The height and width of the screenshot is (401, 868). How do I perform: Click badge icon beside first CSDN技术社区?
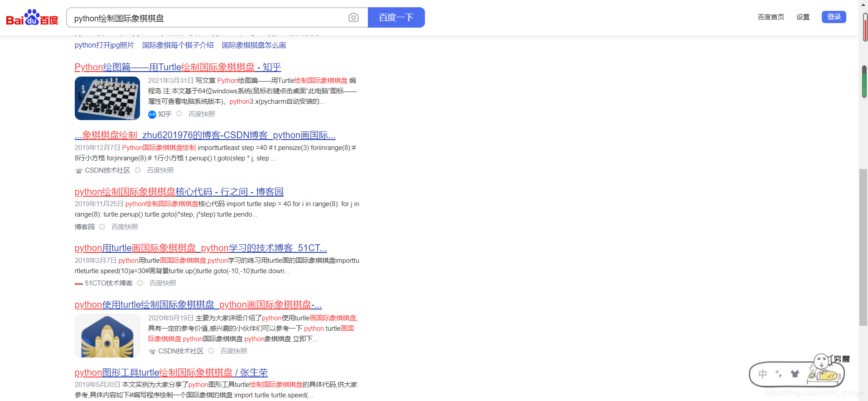138,170
